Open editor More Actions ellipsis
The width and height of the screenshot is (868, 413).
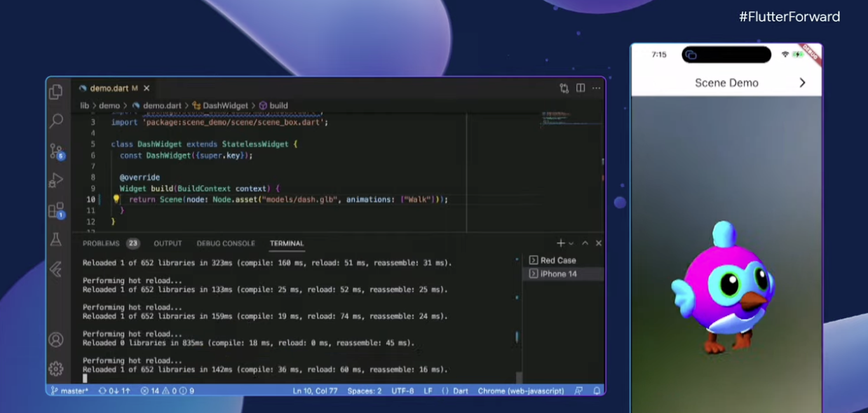coord(596,88)
